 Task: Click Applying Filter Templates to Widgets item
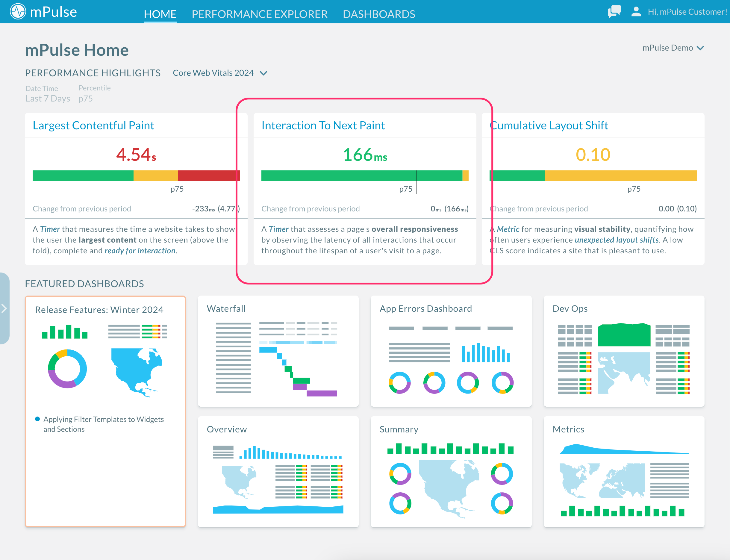coord(103,424)
